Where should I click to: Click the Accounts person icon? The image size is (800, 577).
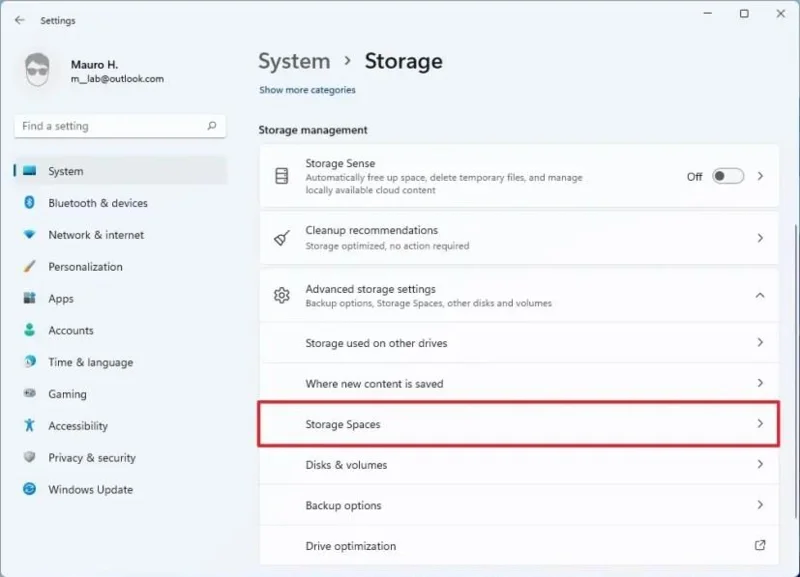[30, 330]
